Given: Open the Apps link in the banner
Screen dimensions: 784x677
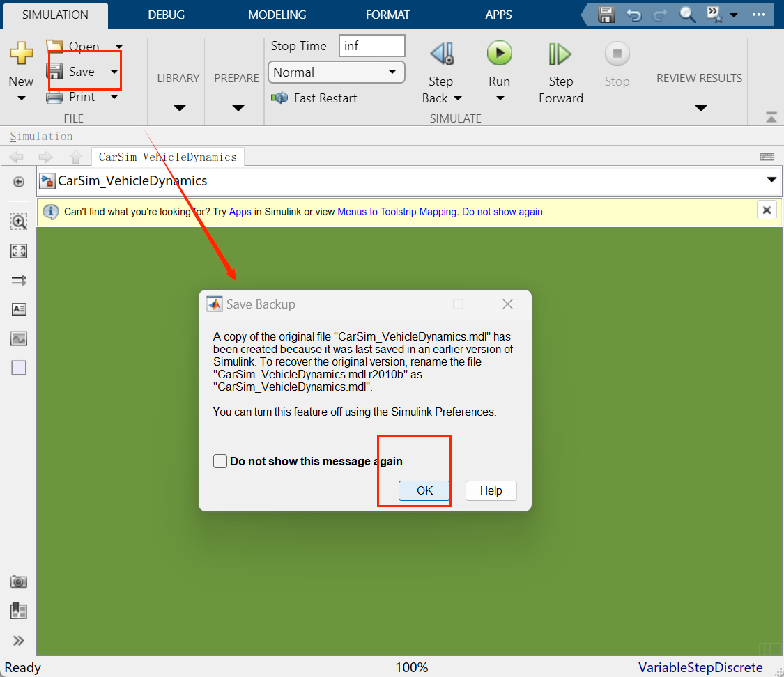Looking at the screenshot, I should pyautogui.click(x=240, y=212).
